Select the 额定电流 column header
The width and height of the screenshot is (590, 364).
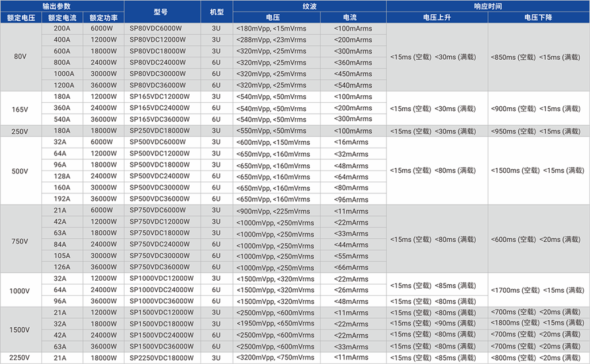click(62, 18)
